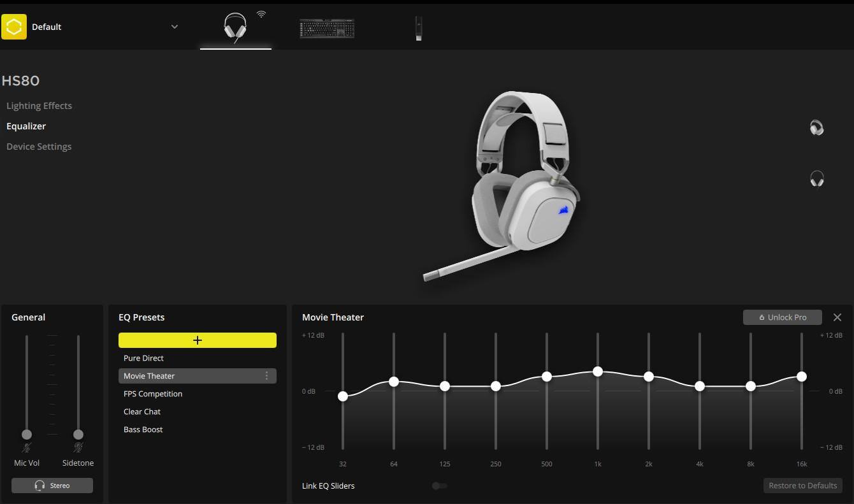
Task: Open Device Settings section
Action: pyautogui.click(x=39, y=147)
